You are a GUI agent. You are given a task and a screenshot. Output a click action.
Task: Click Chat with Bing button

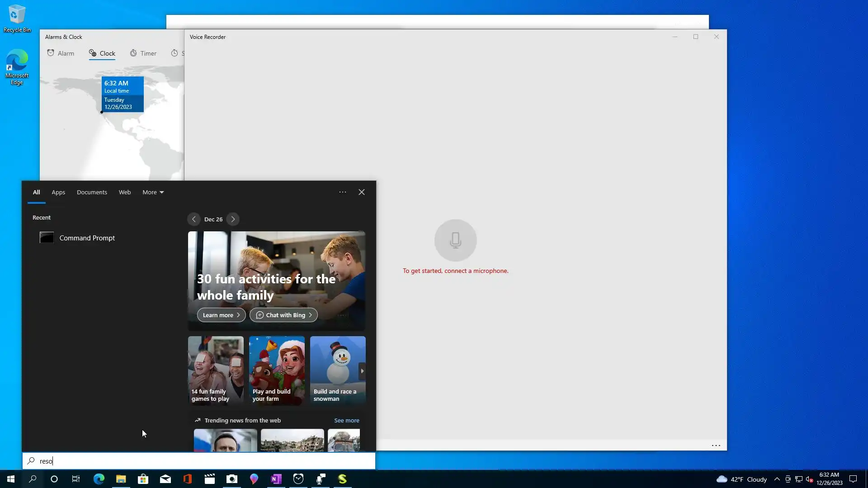pos(283,315)
